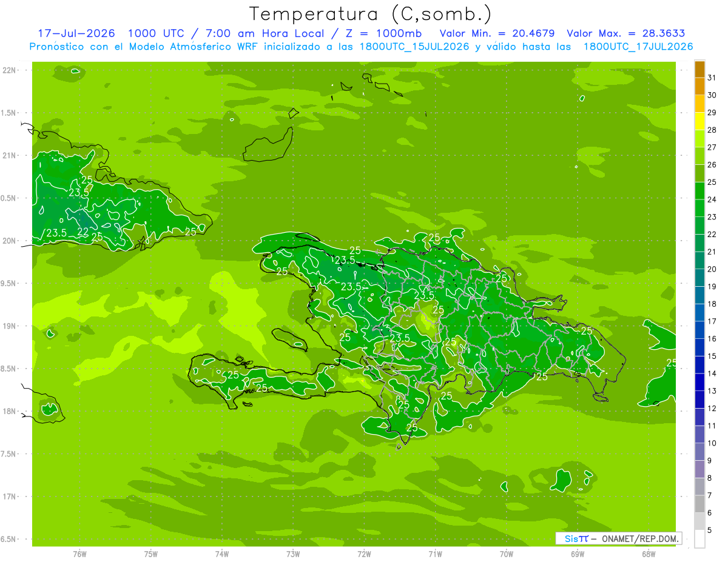This screenshot has width=728, height=562.
Task: Click the "68W" longitude label
Action: (649, 554)
